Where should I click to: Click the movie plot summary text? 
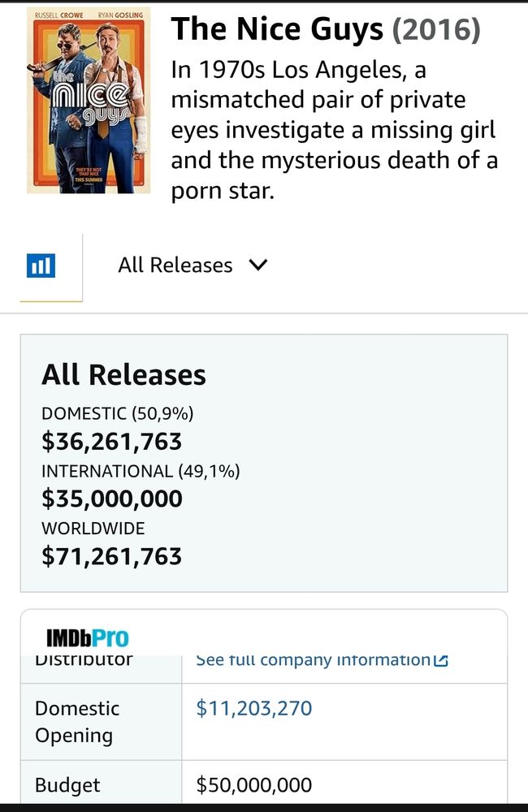334,132
